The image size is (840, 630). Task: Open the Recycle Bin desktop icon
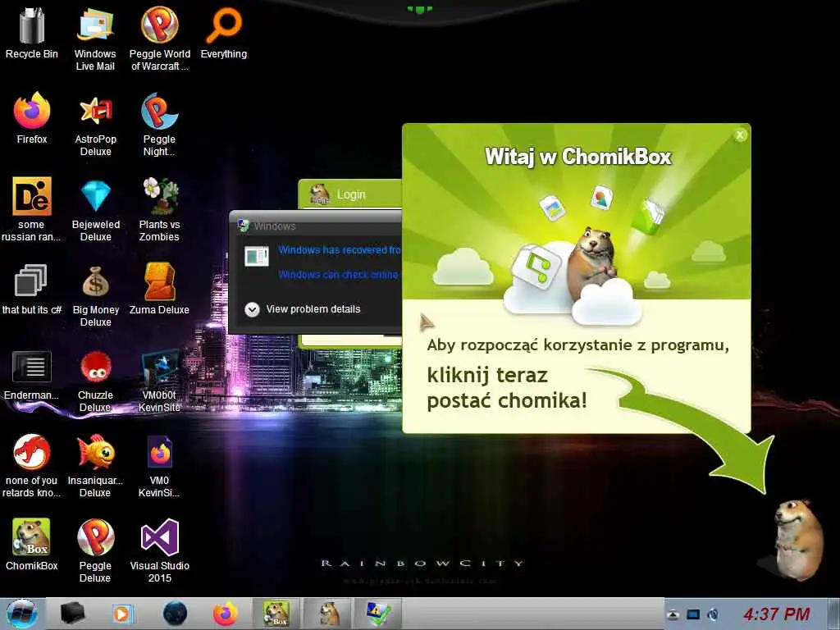pyautogui.click(x=32, y=32)
